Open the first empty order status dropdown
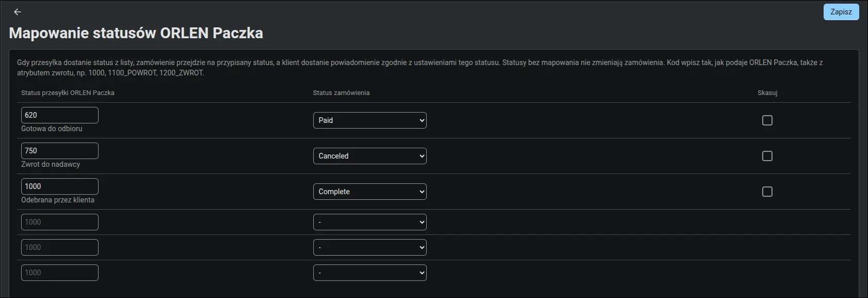This screenshot has width=868, height=298. (370, 222)
